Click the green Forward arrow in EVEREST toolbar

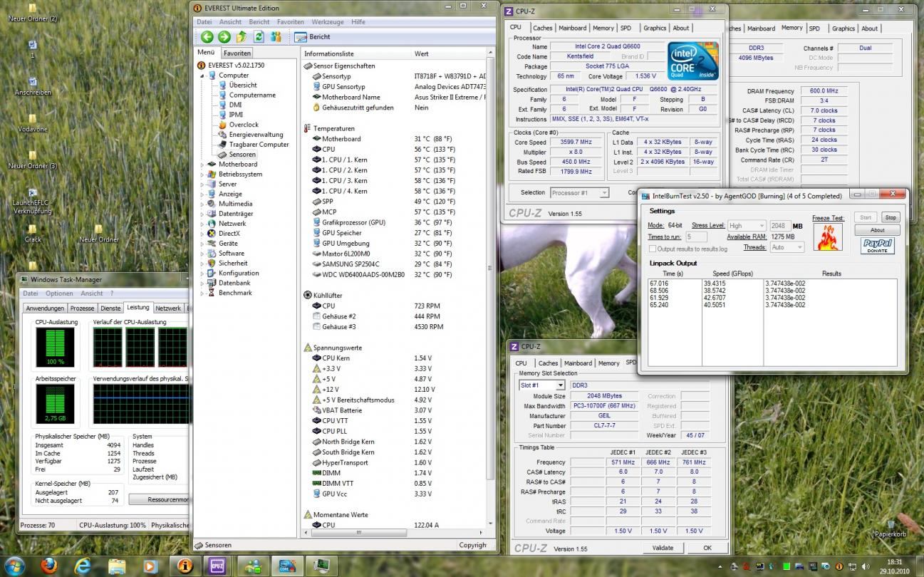coord(224,37)
